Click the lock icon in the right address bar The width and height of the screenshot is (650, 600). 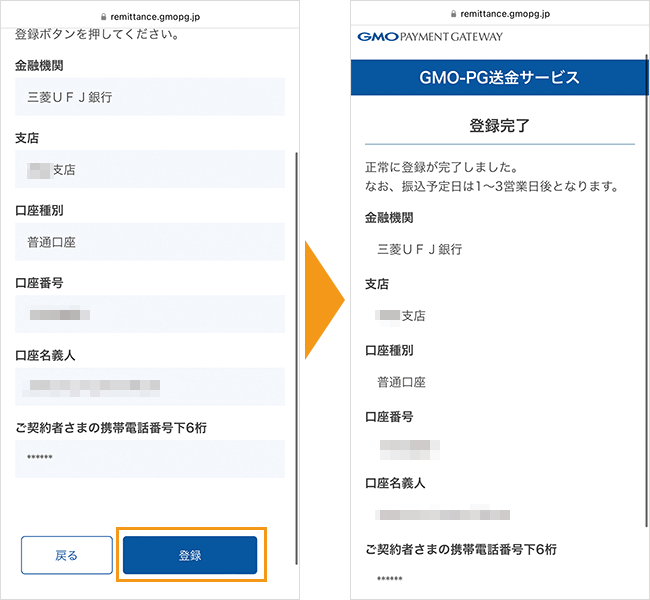point(454,14)
